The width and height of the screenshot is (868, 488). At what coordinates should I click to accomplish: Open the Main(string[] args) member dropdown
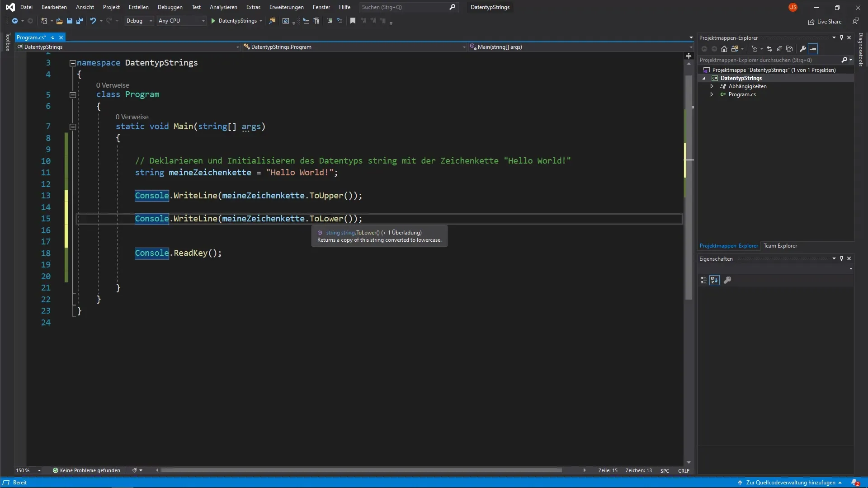tap(580, 47)
